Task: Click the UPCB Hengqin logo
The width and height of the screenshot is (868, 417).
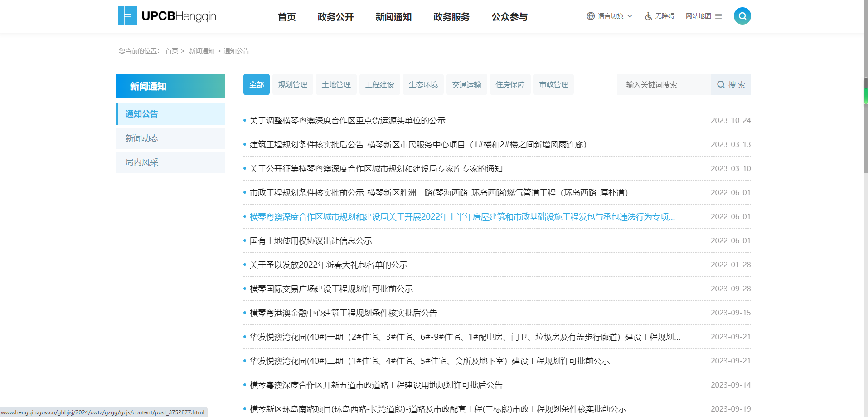Action: tap(167, 16)
